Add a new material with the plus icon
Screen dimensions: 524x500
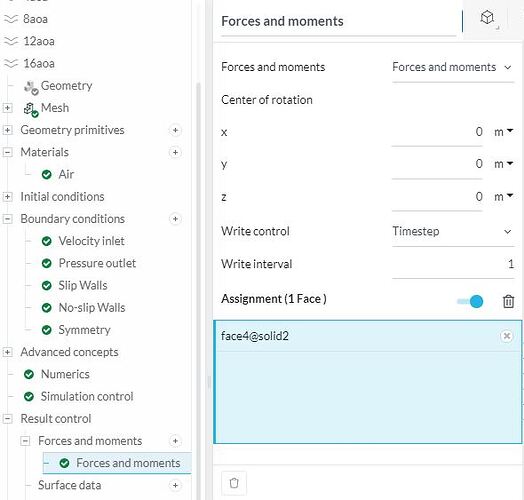click(175, 152)
